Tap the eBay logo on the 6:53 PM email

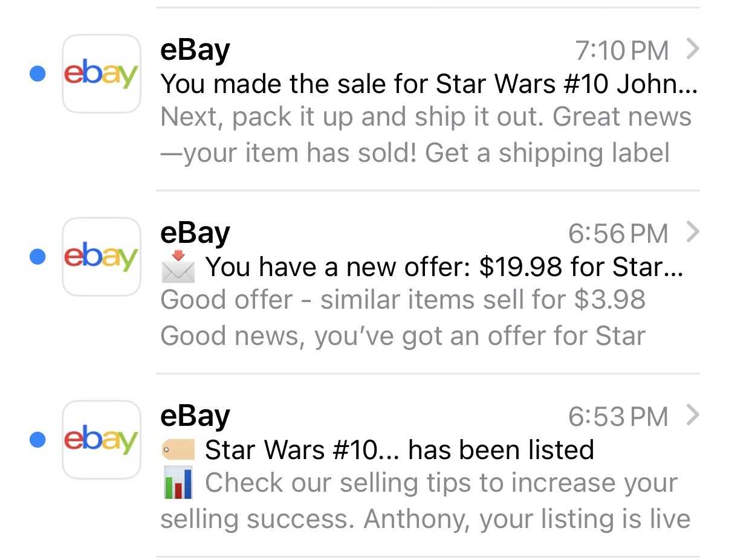tap(101, 440)
